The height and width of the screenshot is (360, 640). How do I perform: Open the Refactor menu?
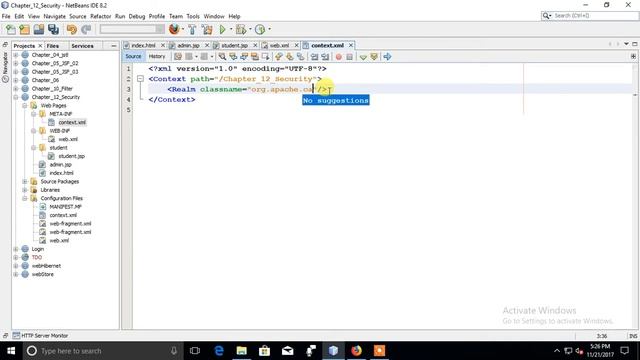[x=100, y=16]
